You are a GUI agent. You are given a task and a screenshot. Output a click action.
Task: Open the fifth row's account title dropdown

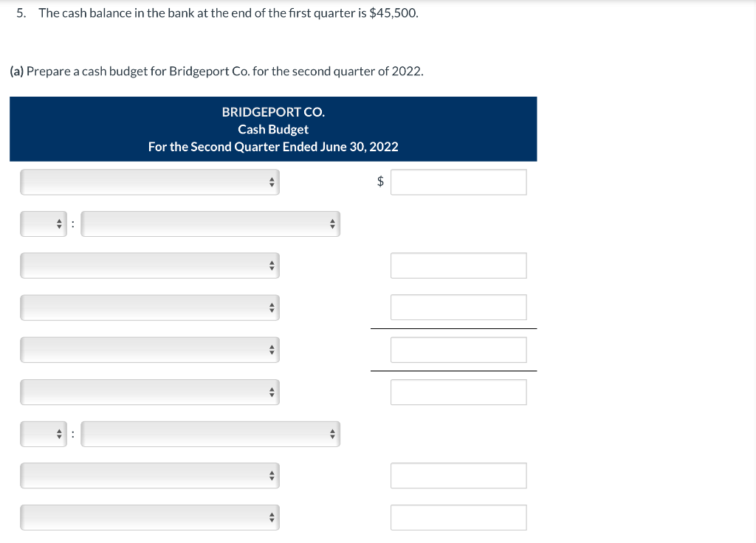click(x=150, y=350)
